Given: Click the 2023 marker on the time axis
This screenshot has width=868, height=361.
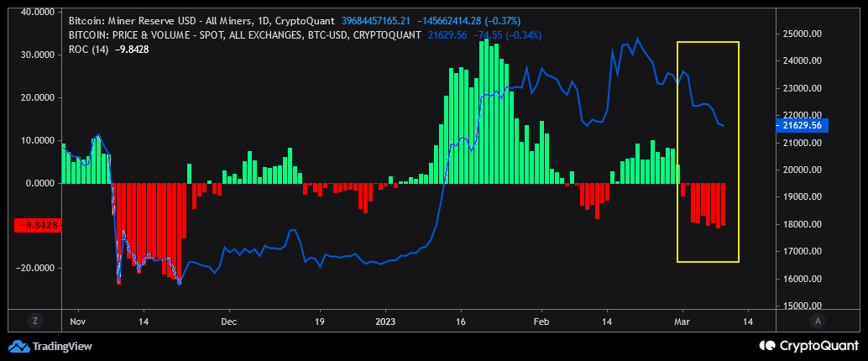Looking at the screenshot, I should pyautogui.click(x=384, y=322).
